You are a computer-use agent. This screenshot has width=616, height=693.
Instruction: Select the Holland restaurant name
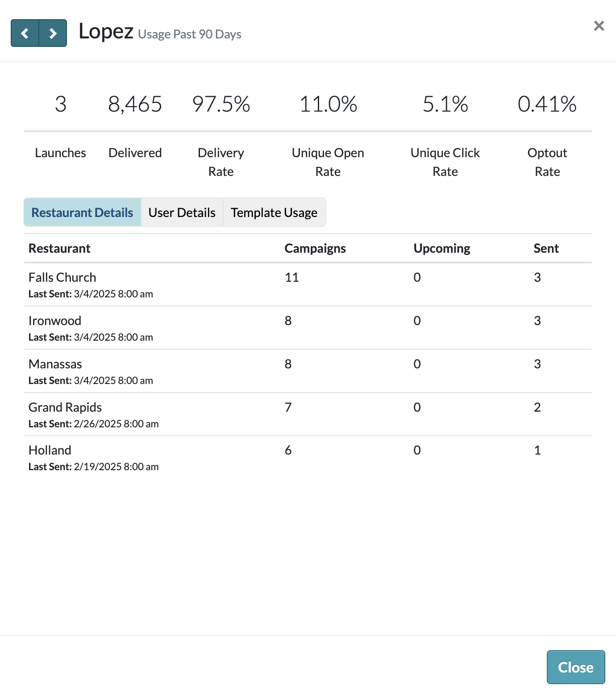(x=50, y=450)
